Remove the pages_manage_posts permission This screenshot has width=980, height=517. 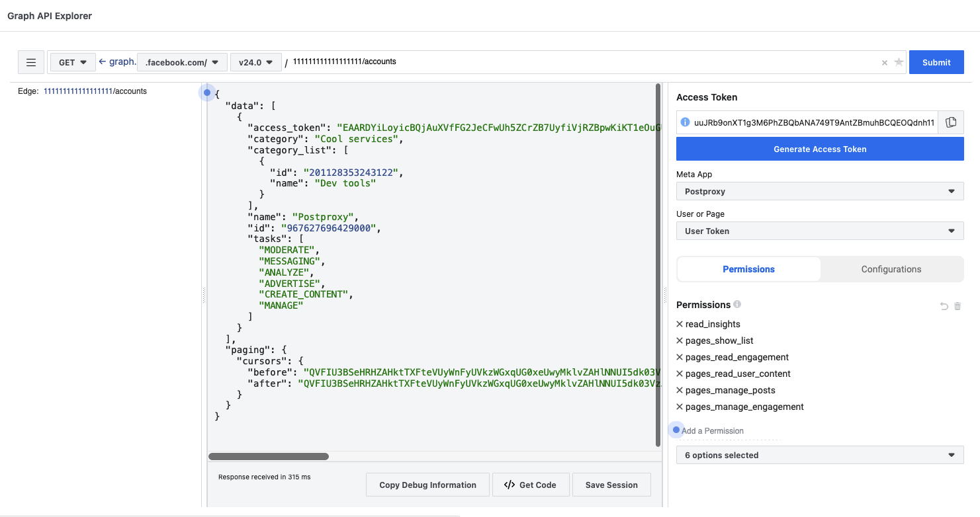[679, 390]
